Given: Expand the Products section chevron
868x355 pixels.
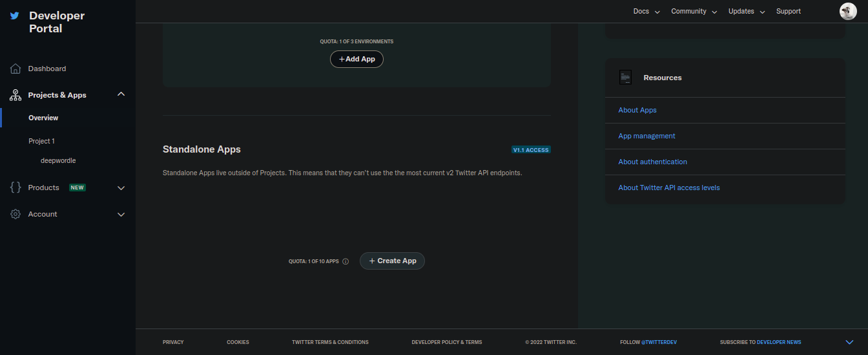Looking at the screenshot, I should click(x=121, y=188).
